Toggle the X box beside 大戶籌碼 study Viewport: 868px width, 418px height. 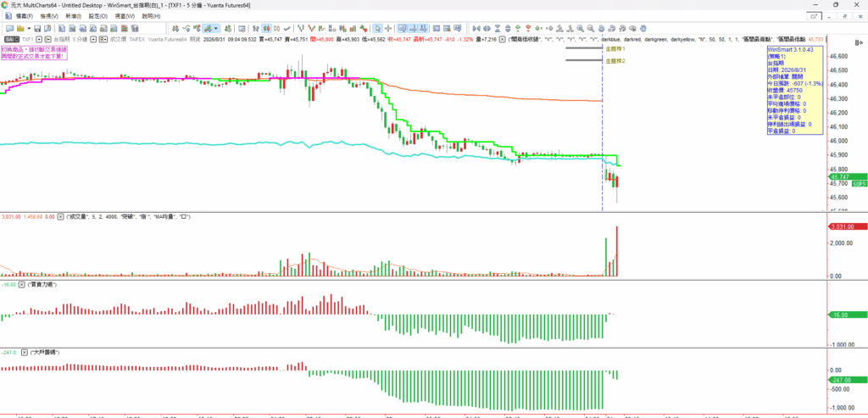point(24,352)
